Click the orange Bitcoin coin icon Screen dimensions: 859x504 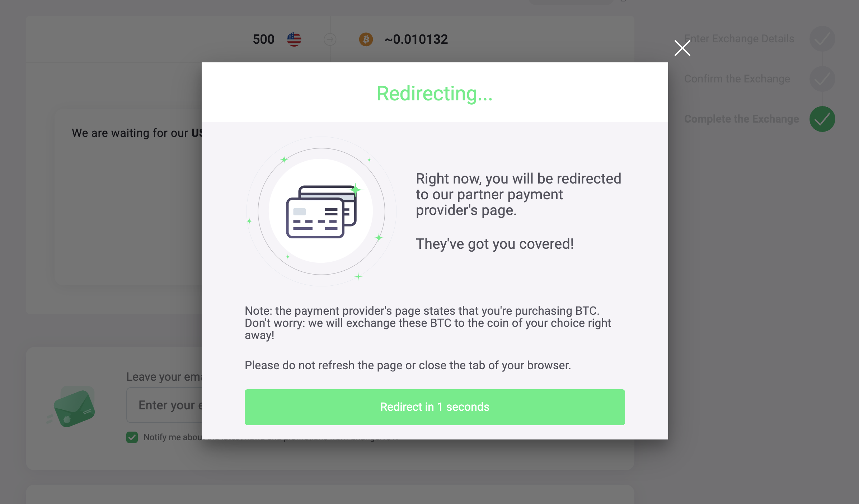(366, 39)
